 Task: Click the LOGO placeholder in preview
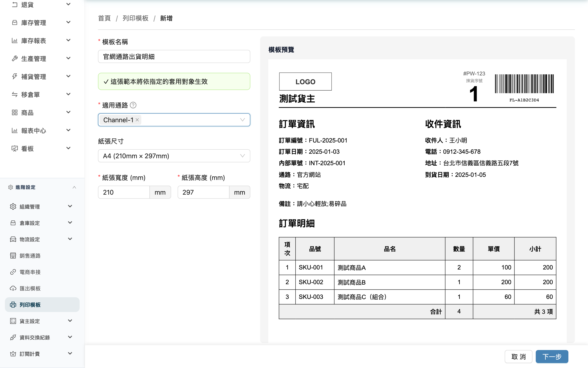click(x=305, y=82)
